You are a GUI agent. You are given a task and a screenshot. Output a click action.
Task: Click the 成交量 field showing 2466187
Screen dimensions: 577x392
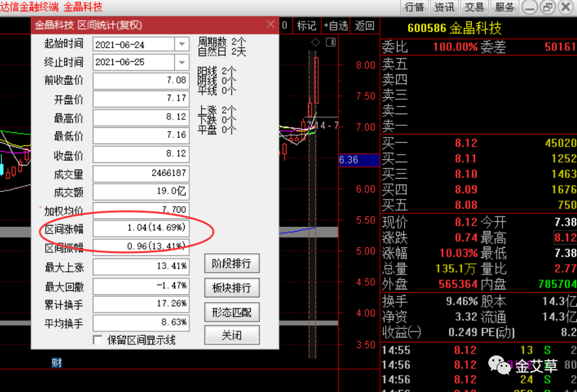[141, 173]
